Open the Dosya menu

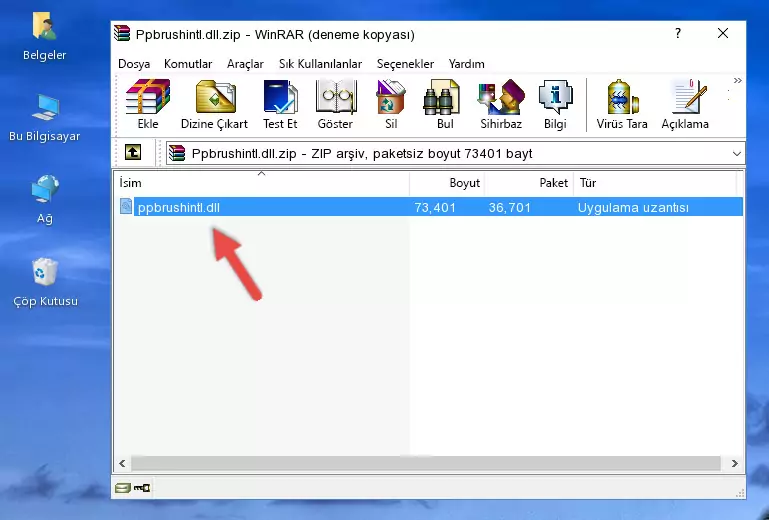(x=134, y=64)
